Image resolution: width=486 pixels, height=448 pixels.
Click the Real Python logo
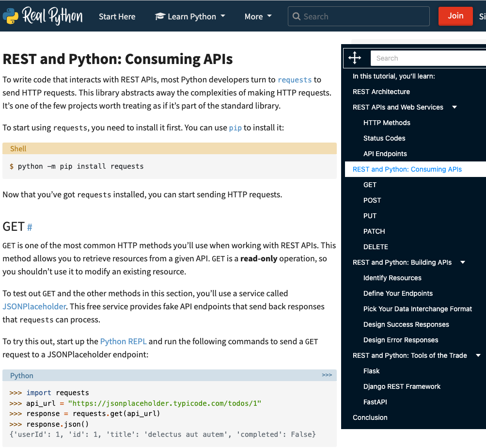43,16
